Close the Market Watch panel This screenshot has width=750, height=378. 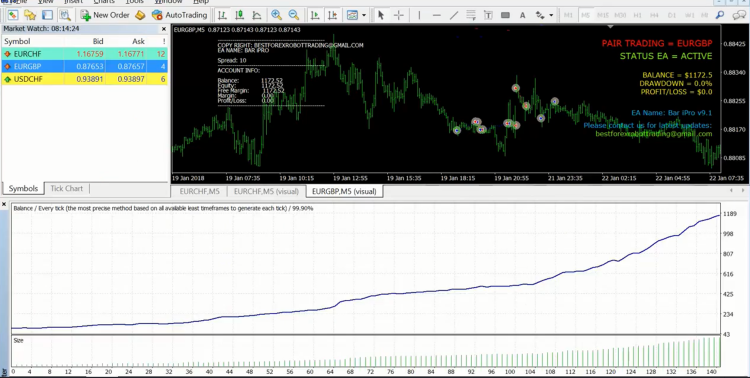pyautogui.click(x=164, y=29)
